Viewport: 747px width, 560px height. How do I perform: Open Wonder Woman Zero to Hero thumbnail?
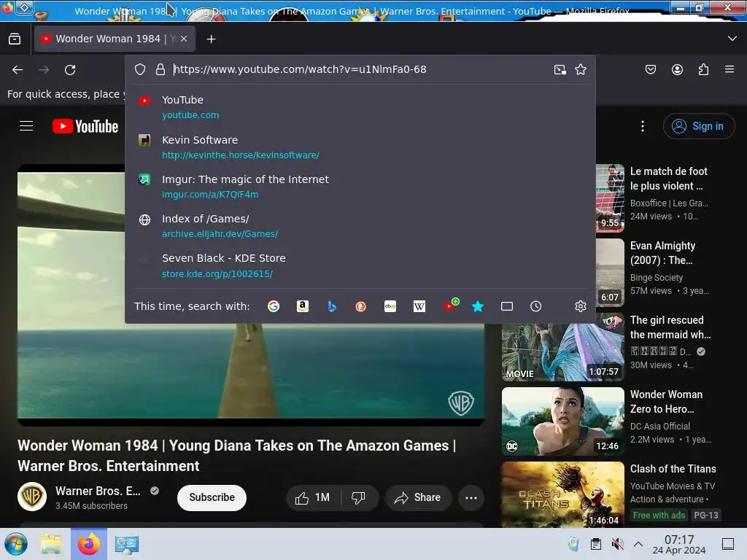point(562,421)
